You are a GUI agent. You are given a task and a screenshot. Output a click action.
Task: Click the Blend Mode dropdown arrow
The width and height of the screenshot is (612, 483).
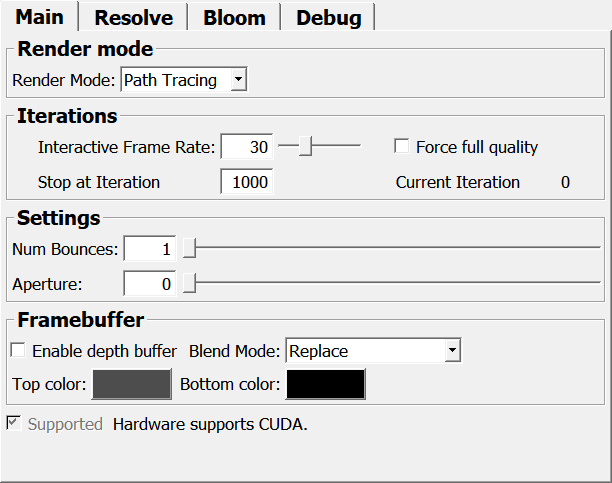452,351
